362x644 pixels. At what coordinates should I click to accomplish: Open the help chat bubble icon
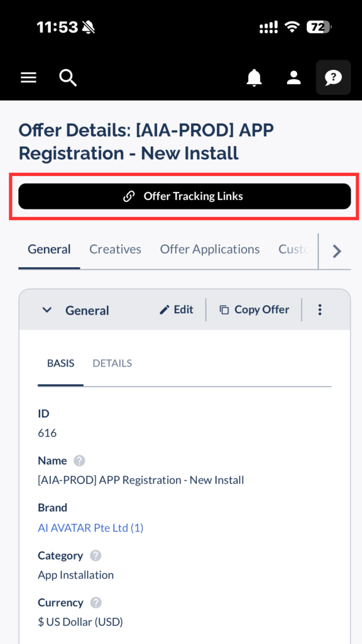point(333,77)
